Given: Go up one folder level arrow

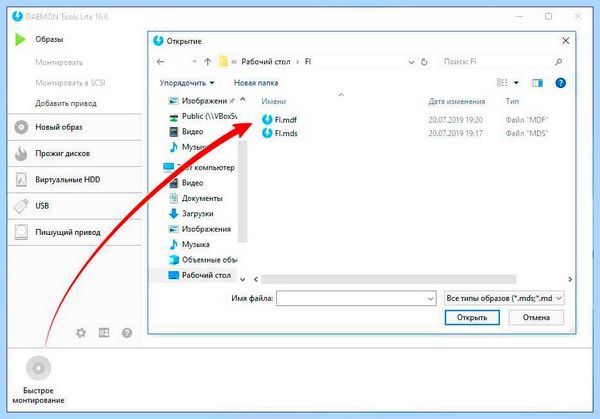Looking at the screenshot, I should click(x=207, y=62).
